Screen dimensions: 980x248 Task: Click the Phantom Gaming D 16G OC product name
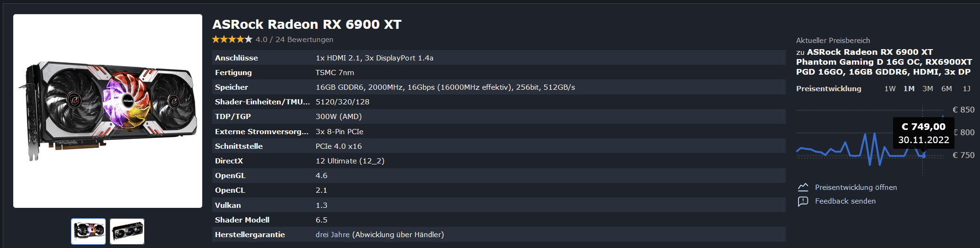884,62
